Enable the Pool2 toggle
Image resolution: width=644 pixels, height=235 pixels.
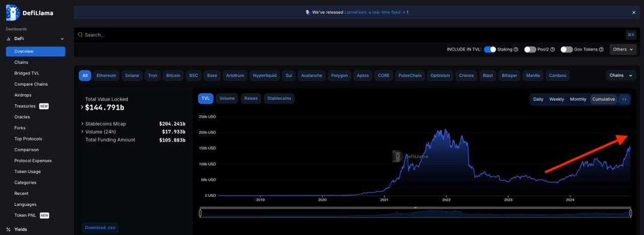[530, 49]
